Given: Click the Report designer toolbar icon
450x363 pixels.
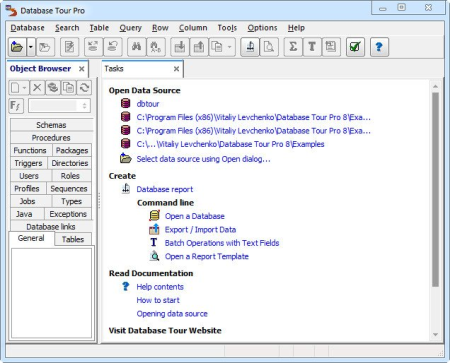Looking at the screenshot, I should point(250,47).
